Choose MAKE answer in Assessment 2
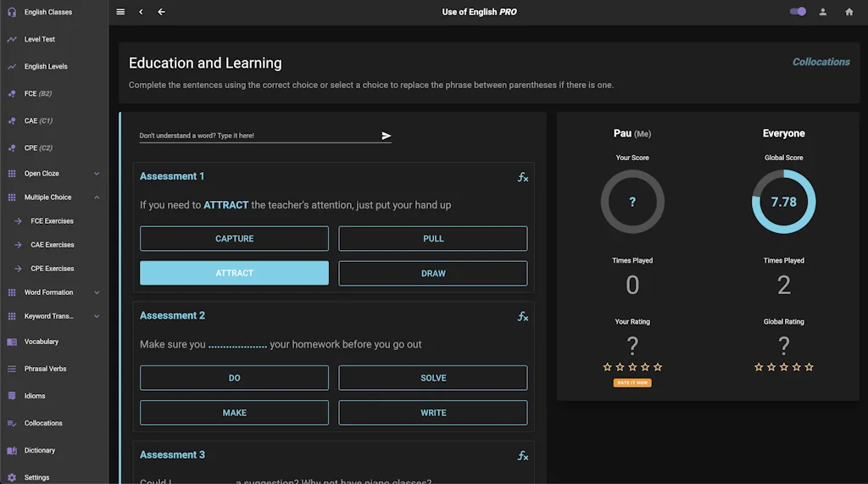This screenshot has height=484, width=868. click(x=234, y=413)
